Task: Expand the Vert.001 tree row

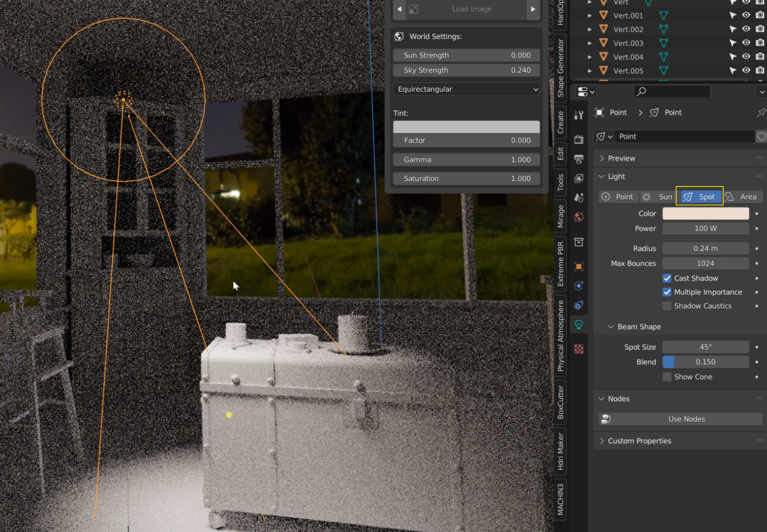Action: pos(589,16)
